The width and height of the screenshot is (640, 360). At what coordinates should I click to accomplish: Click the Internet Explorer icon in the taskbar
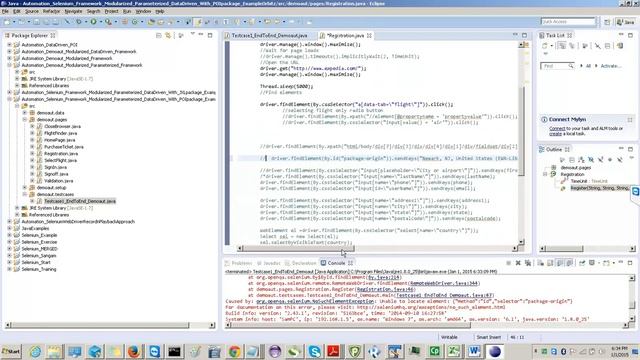point(35,351)
